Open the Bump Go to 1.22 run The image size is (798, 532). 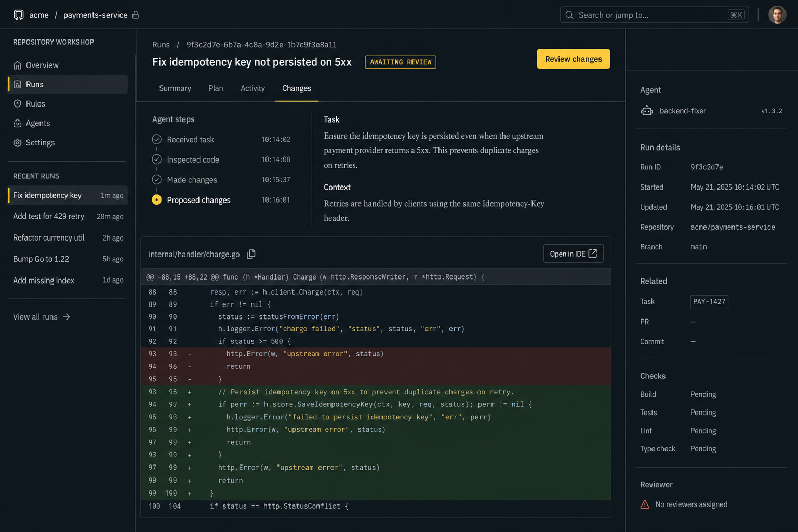68,259
